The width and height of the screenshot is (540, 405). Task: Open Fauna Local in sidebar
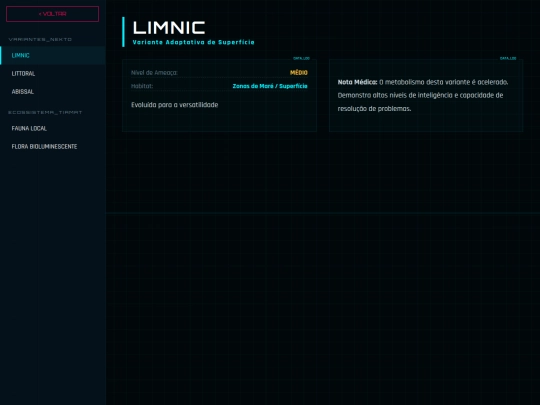53,128
